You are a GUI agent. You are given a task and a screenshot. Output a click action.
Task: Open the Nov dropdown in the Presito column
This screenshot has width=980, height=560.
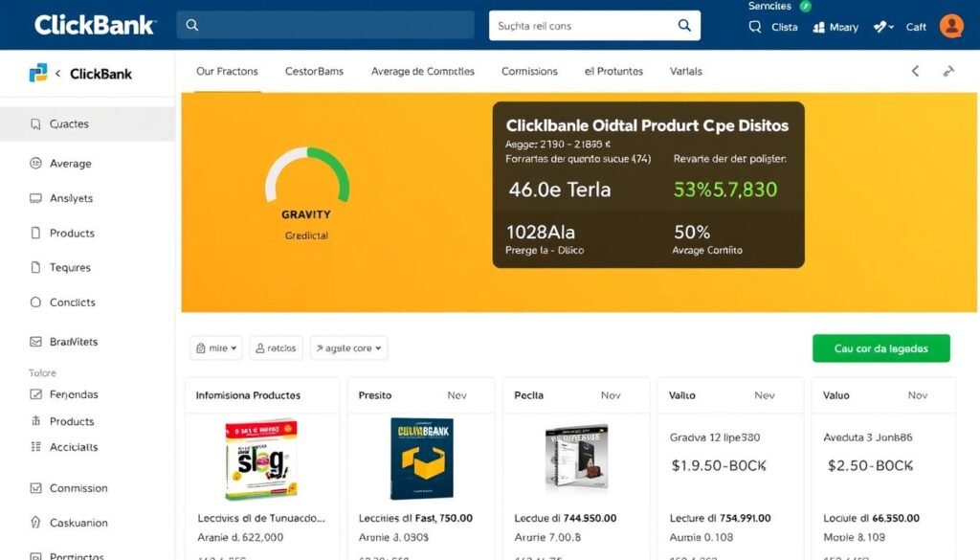[x=457, y=395]
